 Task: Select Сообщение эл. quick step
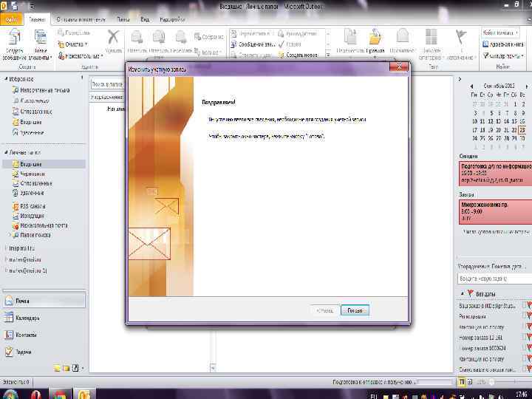[x=253, y=44]
